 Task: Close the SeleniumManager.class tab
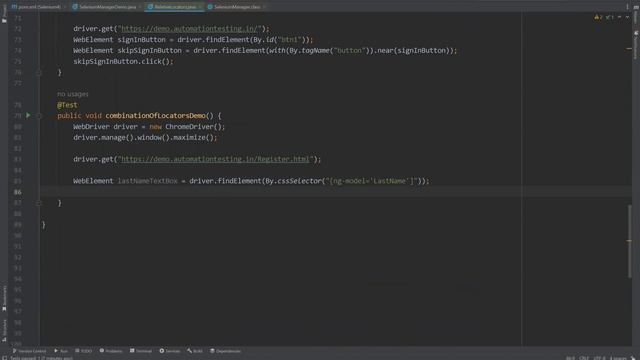(264, 7)
